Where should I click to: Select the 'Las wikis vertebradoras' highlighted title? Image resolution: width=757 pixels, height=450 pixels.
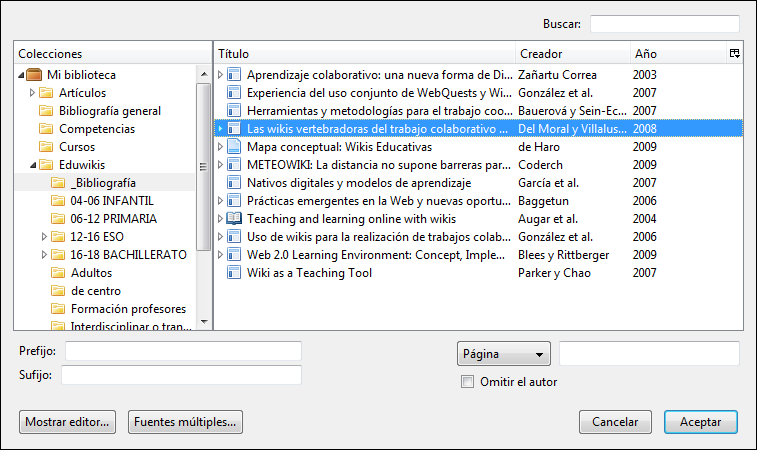click(378, 129)
